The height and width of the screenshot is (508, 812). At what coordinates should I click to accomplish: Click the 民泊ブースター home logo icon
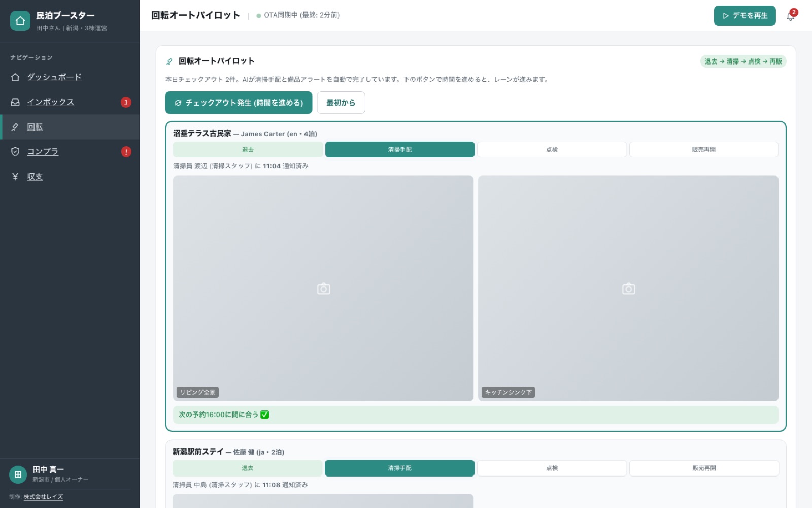coord(20,21)
